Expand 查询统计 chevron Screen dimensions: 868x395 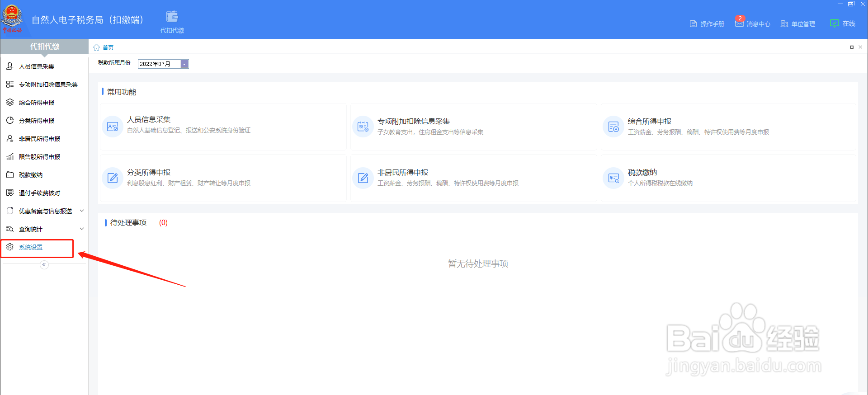coord(82,229)
